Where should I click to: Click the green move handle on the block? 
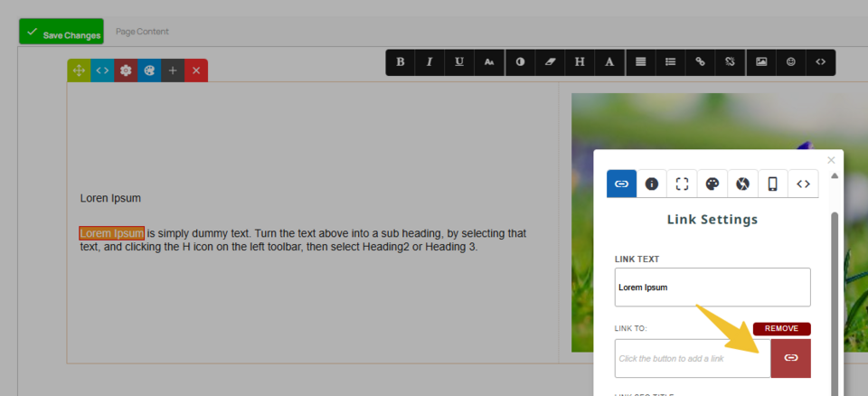point(79,71)
